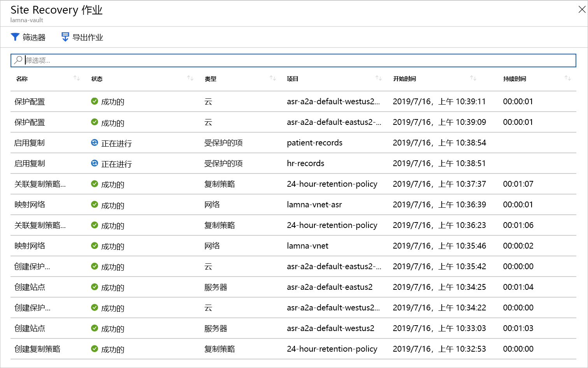Select the lamna-vnet-asr item cell
Viewport: 588px width, 368px height.
[x=314, y=205]
